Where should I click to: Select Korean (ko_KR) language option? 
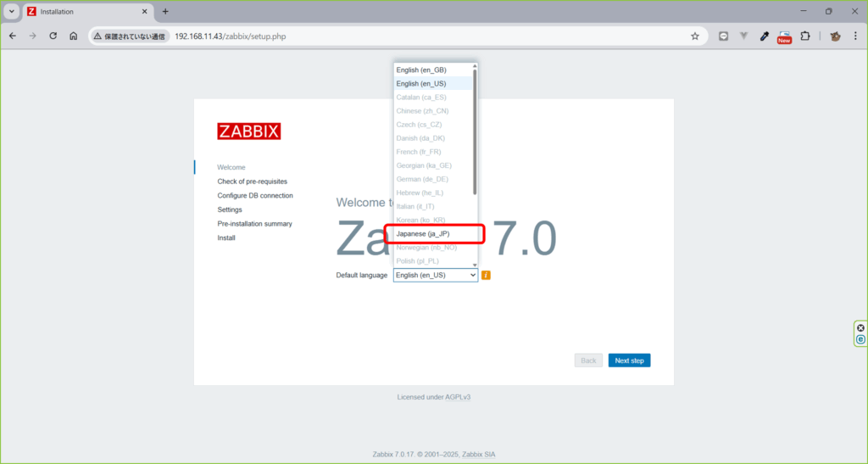tap(433, 220)
